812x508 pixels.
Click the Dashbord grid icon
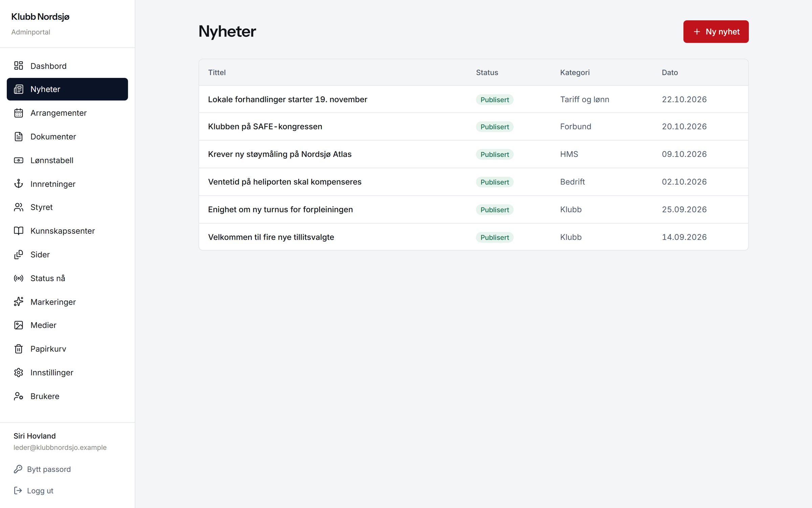tap(19, 66)
